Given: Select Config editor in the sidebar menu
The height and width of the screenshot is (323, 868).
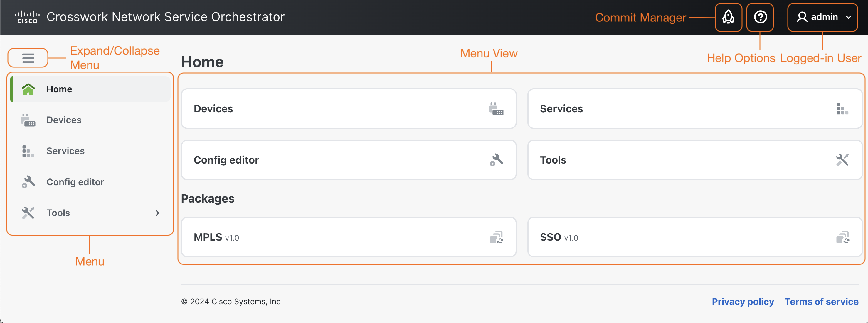Looking at the screenshot, I should point(75,182).
